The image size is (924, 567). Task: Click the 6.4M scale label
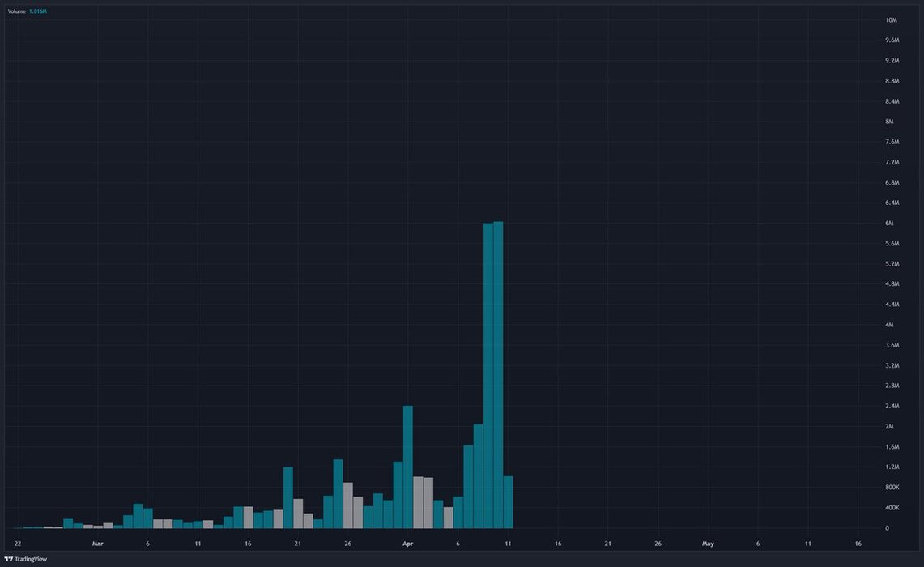[892, 202]
